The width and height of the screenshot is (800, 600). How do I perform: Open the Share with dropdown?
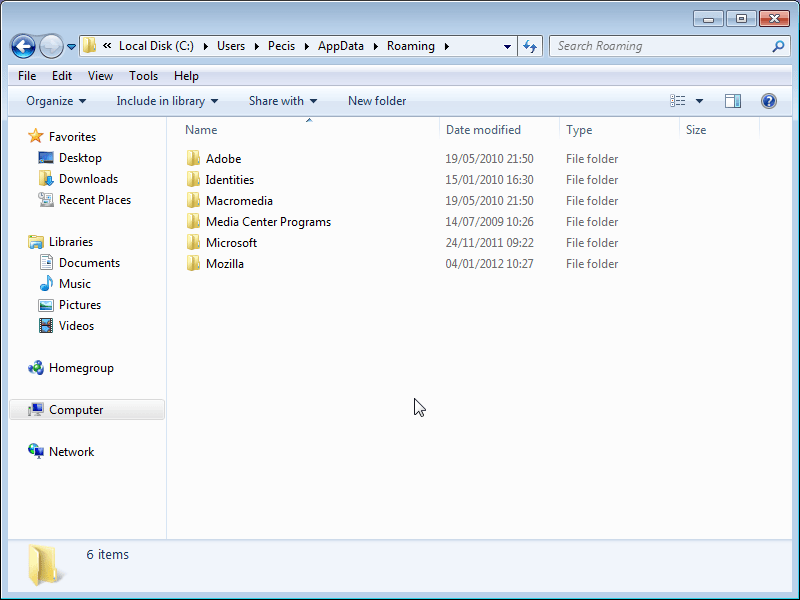[283, 101]
